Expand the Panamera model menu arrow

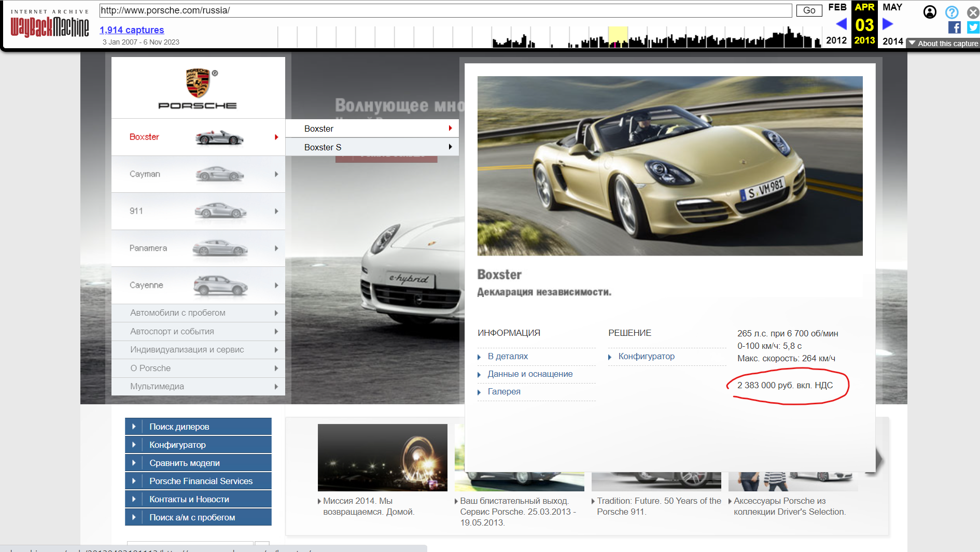click(x=276, y=248)
